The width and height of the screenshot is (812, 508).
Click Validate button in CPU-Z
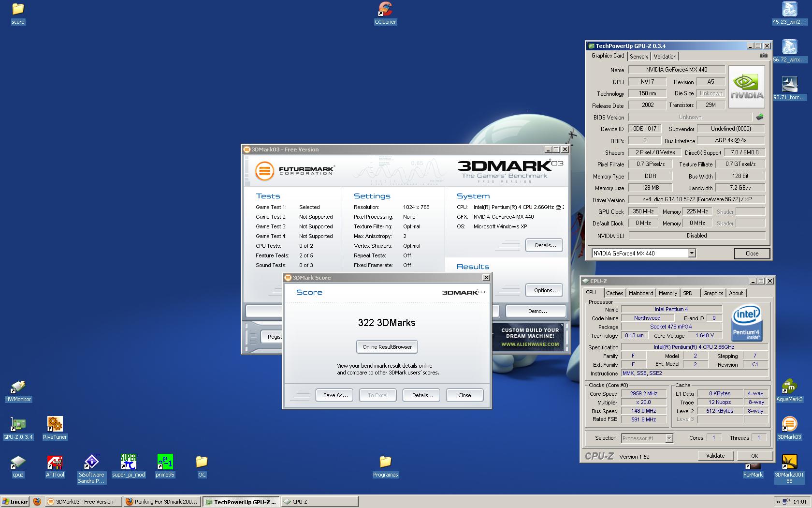[715, 456]
